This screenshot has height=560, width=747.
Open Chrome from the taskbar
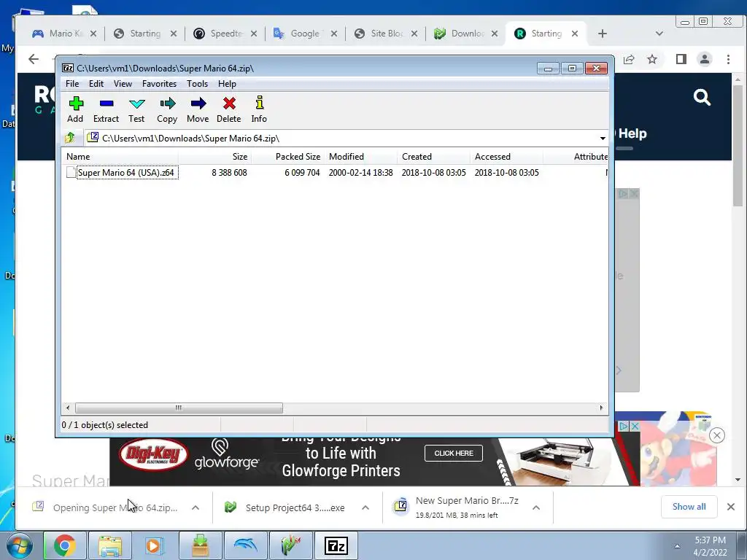point(64,545)
